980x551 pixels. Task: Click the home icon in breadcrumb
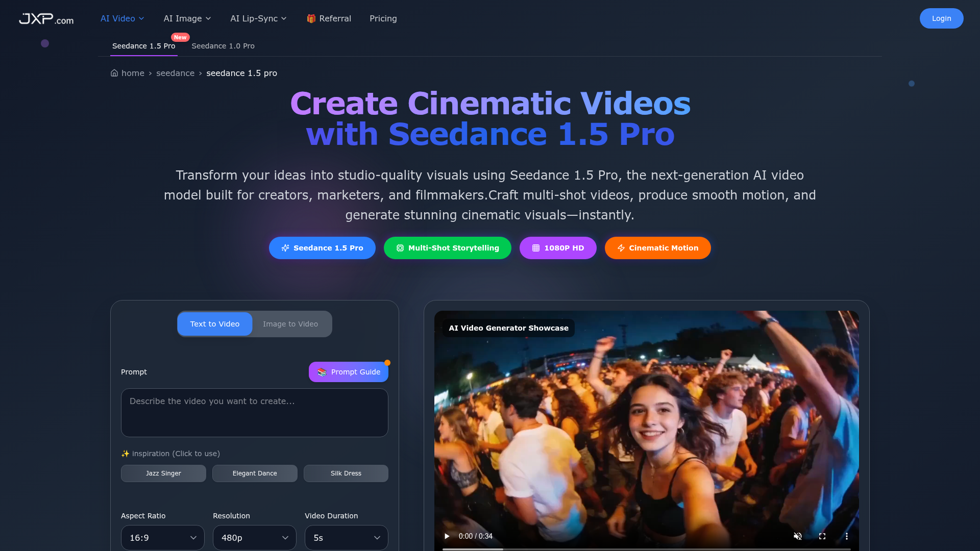click(x=114, y=73)
